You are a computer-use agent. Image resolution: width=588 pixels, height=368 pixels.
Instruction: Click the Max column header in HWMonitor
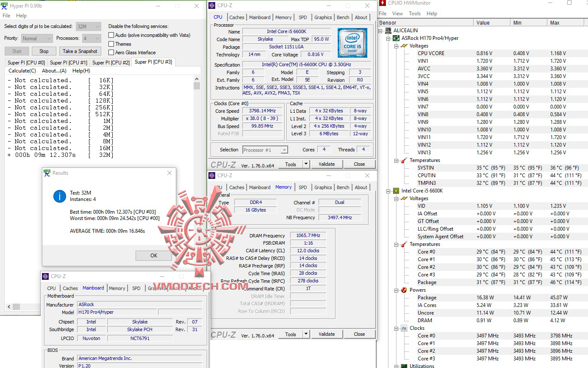coord(566,23)
